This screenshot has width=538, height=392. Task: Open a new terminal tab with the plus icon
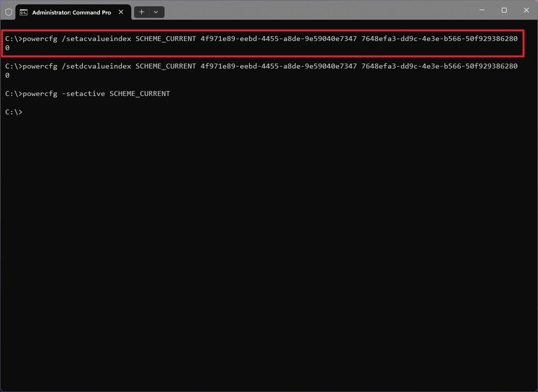[141, 12]
